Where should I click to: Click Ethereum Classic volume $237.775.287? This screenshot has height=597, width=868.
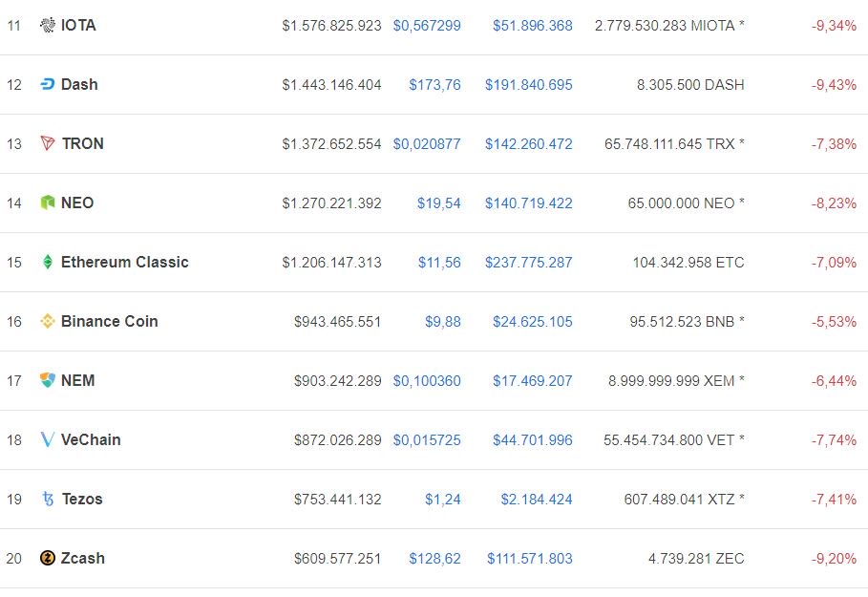pos(529,263)
